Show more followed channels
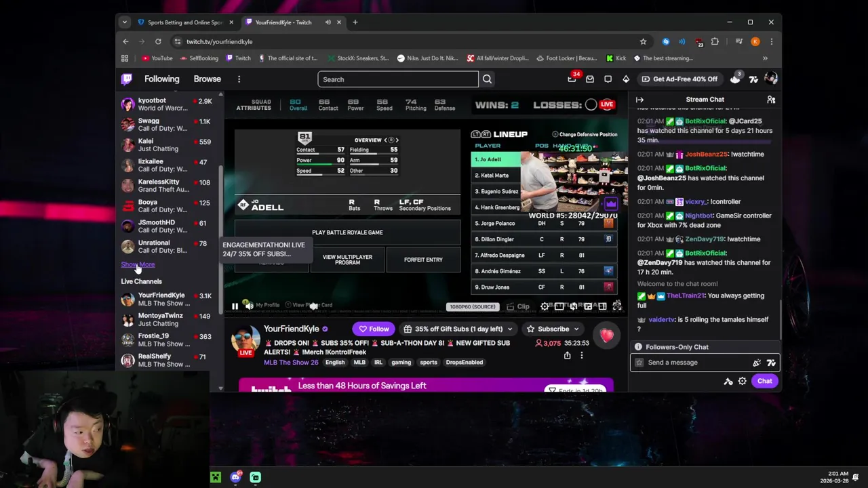The width and height of the screenshot is (868, 488). tap(138, 264)
